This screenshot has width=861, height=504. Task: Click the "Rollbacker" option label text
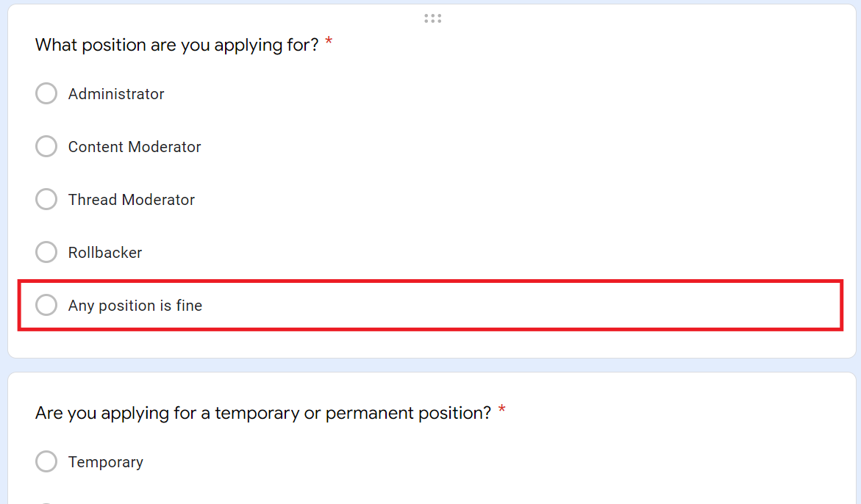[x=105, y=253]
